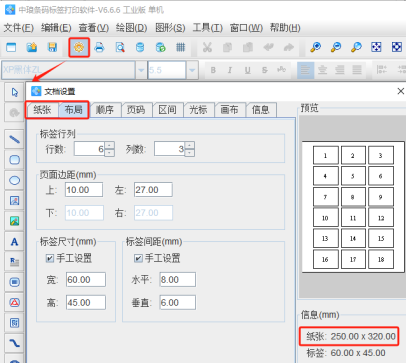This screenshot has width=407, height=364.
Task: Click the label width input field
Action: [86, 280]
